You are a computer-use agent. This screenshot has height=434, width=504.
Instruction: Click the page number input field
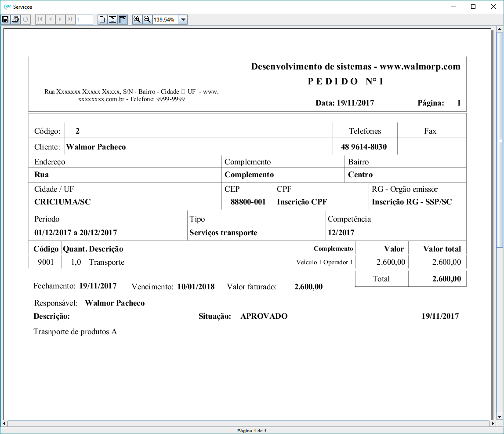[84, 20]
